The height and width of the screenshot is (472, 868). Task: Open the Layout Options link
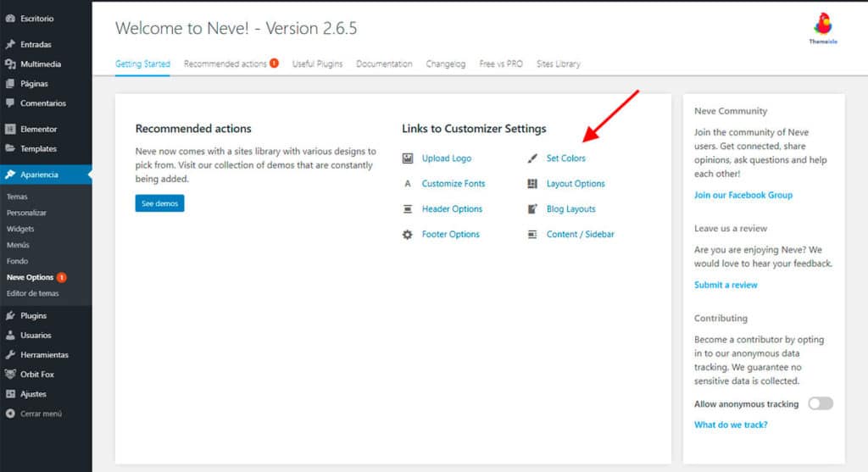pos(576,184)
